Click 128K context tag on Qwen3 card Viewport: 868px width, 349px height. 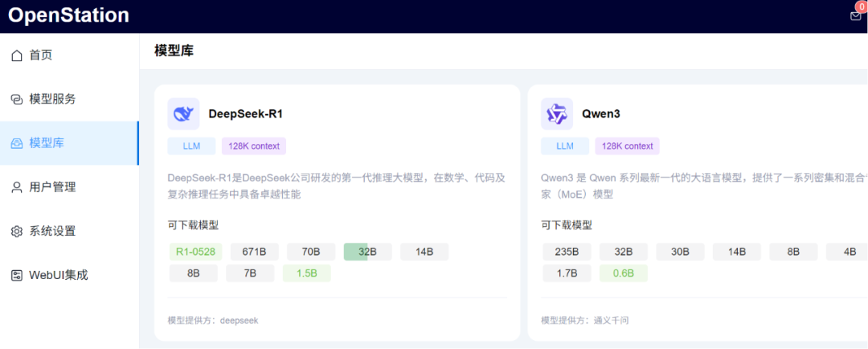pyautogui.click(x=627, y=146)
